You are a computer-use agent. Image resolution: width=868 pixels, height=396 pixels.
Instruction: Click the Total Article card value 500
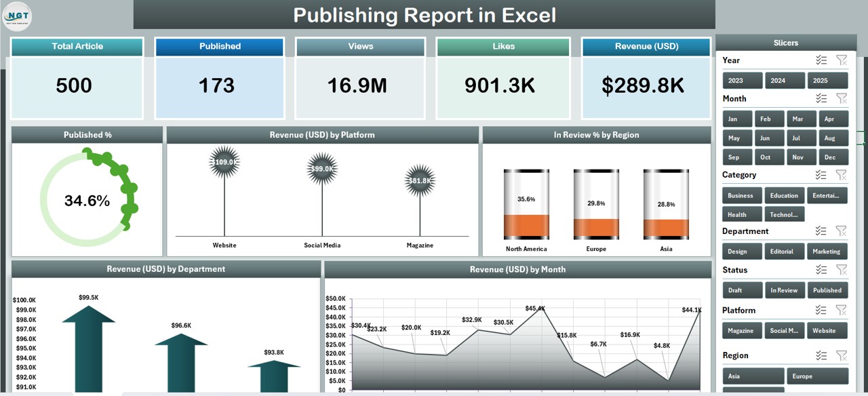tap(74, 85)
